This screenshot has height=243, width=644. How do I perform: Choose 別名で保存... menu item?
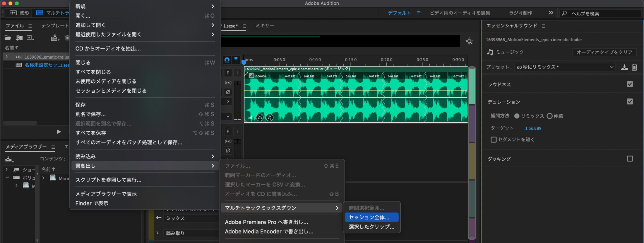point(145,114)
